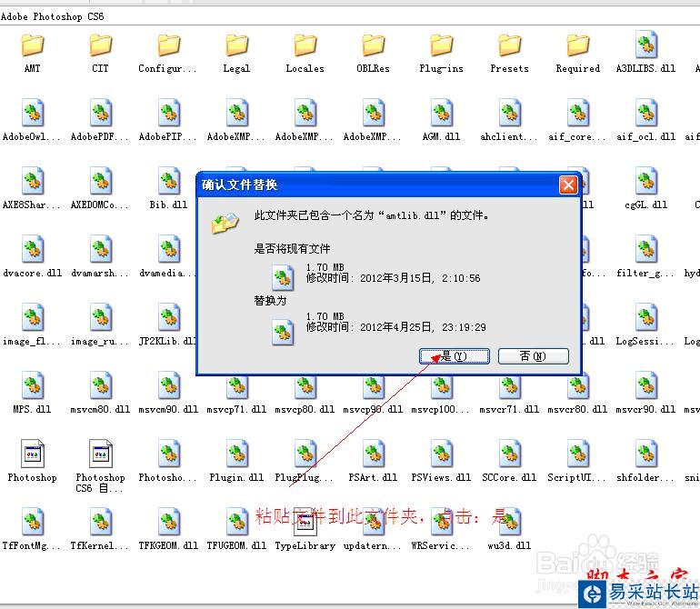The height and width of the screenshot is (609, 700).
Task: Select the Required folder
Action: [578, 46]
